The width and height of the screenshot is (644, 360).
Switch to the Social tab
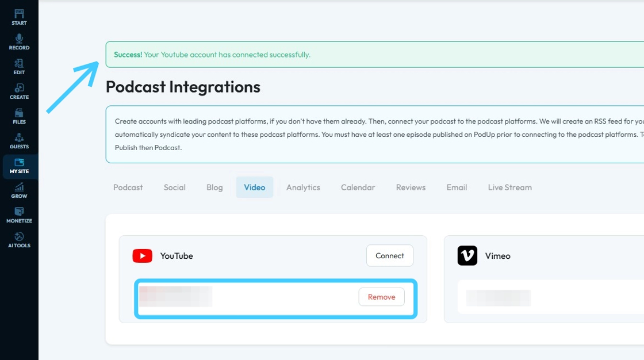tap(174, 187)
